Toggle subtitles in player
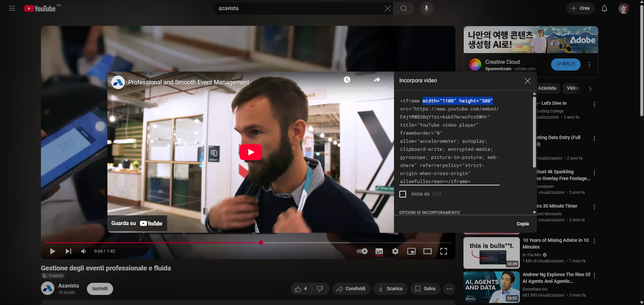Viewport: 644px width, 305px height. tap(379, 251)
